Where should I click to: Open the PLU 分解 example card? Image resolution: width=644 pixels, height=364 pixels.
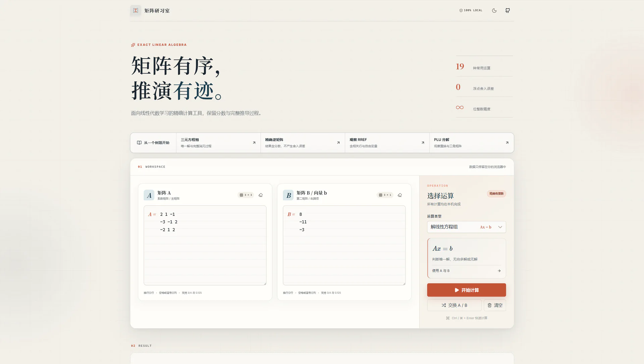pyautogui.click(x=471, y=143)
